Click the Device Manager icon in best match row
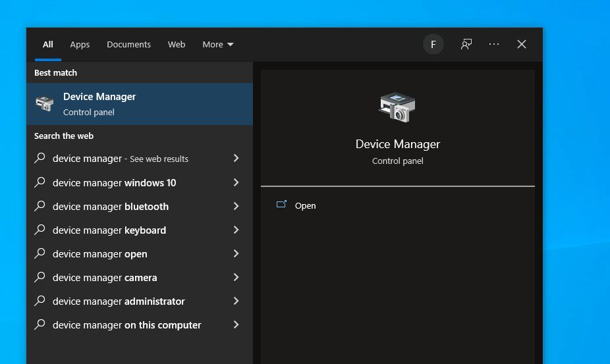This screenshot has height=364, width=610. point(45,104)
